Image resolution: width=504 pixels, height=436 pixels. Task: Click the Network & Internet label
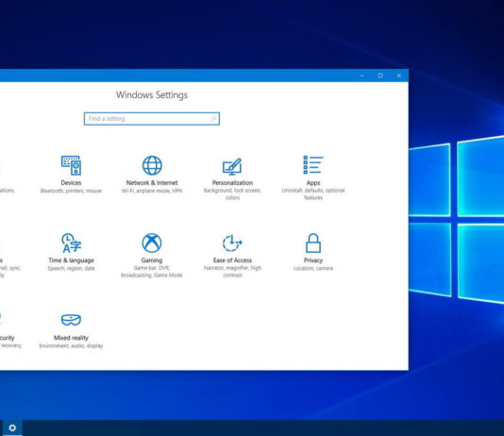[x=152, y=182]
